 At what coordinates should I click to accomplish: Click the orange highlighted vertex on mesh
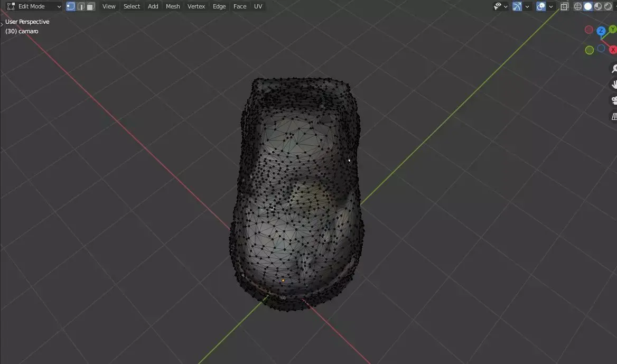tap(283, 281)
